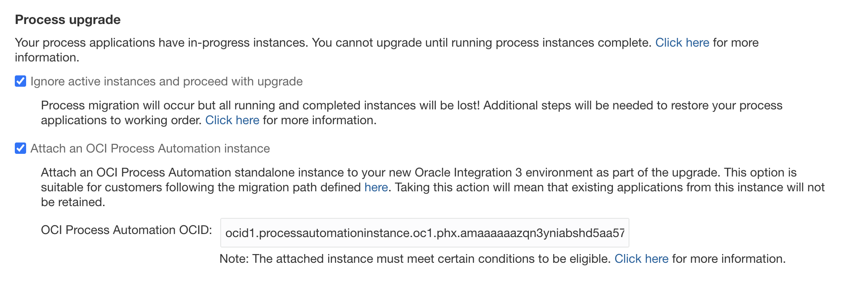Click the 'Process upgrade' heading
Viewport: 868px width, 285px height.
coord(68,20)
